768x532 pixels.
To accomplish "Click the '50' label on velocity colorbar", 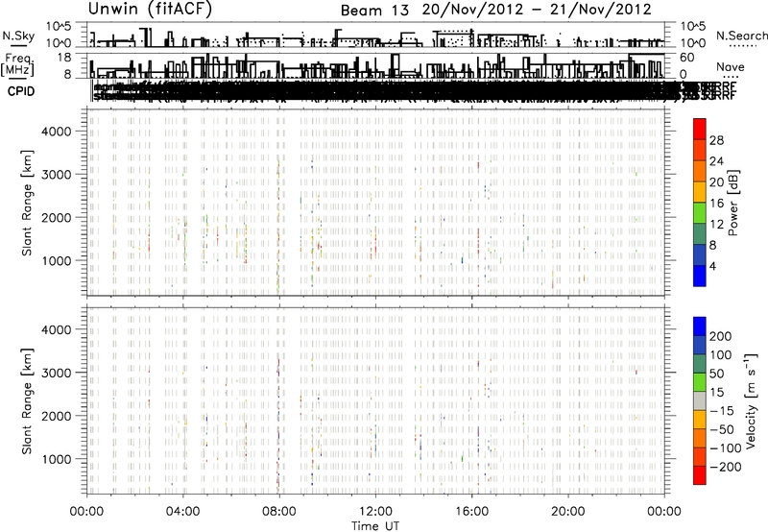I will pos(716,374).
